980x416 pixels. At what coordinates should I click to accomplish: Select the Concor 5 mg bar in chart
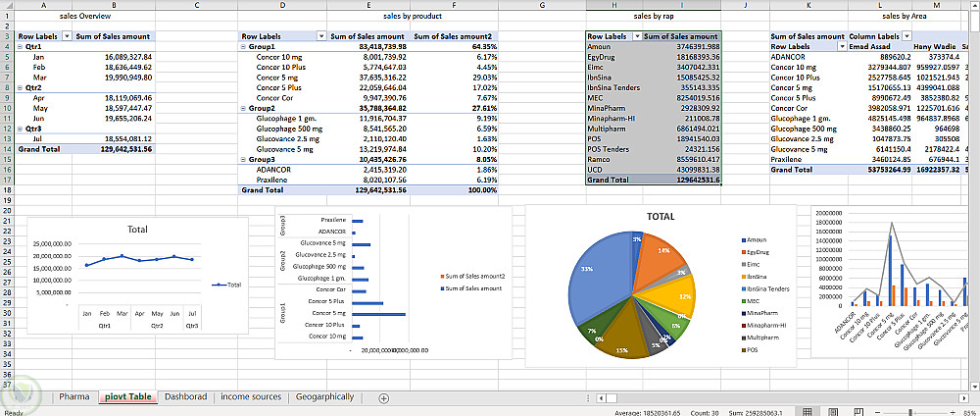pyautogui.click(x=378, y=314)
